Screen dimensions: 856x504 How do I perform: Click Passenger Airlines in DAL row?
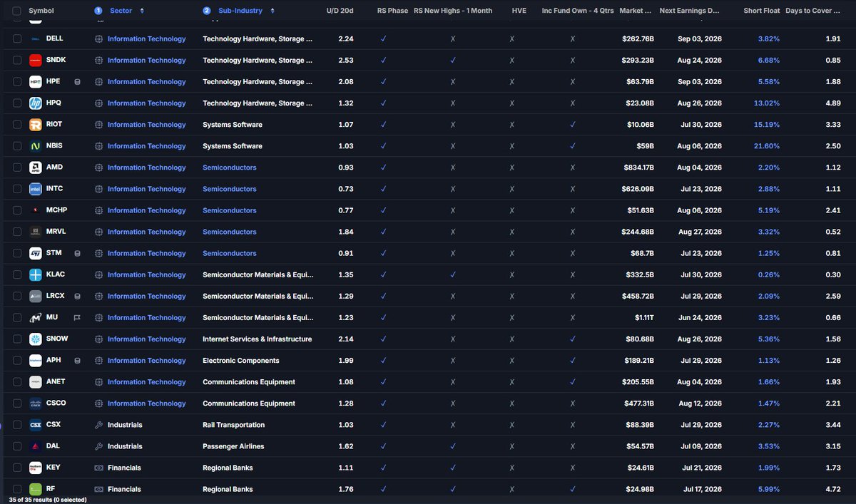(233, 446)
